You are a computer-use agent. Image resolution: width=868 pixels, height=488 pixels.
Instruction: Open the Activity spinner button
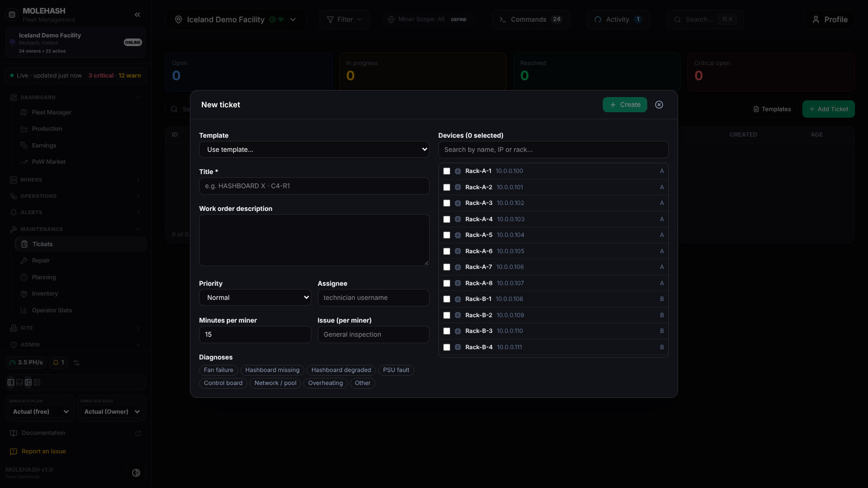click(618, 20)
